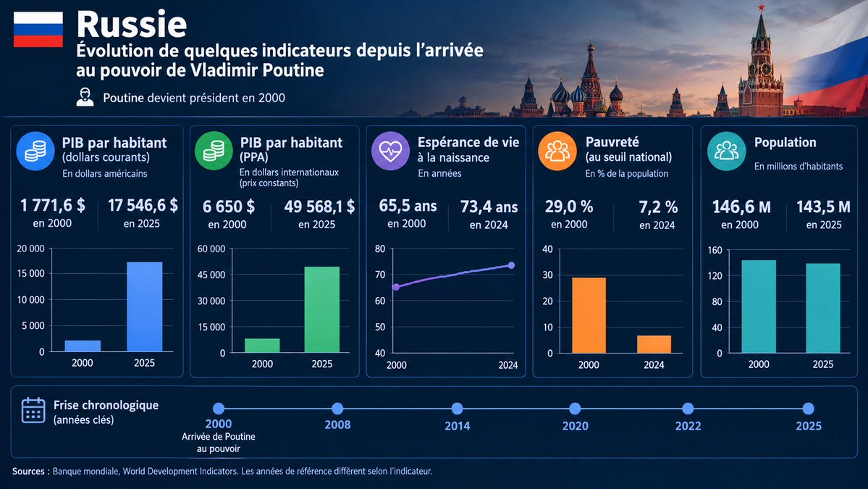Click the orange 2000 poverty bar
The image size is (868, 489).
pos(589,315)
